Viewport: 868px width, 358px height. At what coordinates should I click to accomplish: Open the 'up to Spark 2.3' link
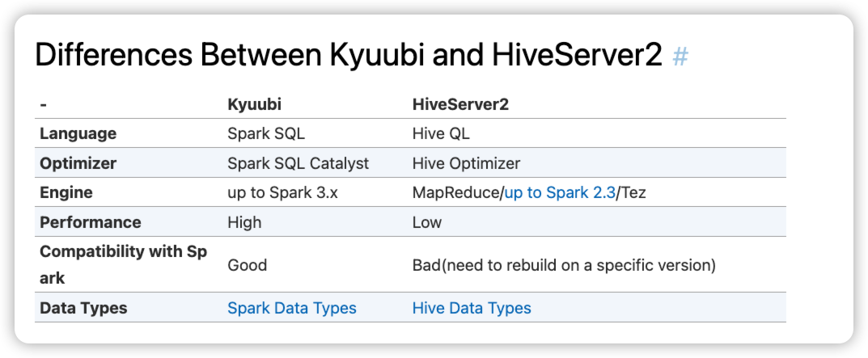coord(560,193)
